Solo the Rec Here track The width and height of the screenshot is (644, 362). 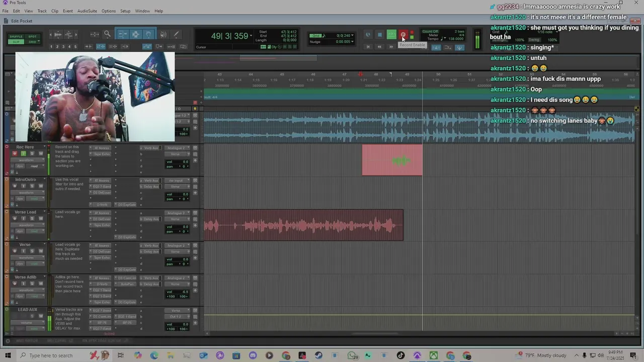coord(32,153)
